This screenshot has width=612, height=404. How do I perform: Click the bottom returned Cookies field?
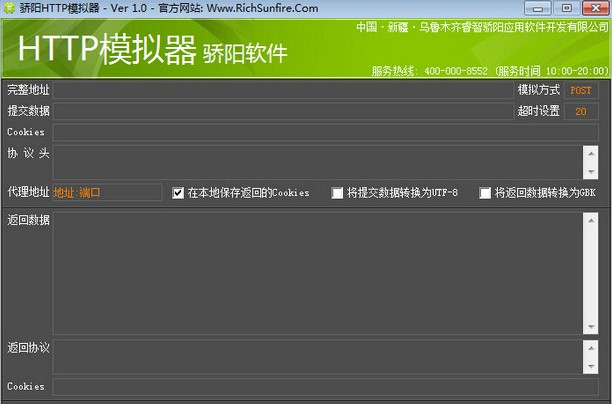326,386
